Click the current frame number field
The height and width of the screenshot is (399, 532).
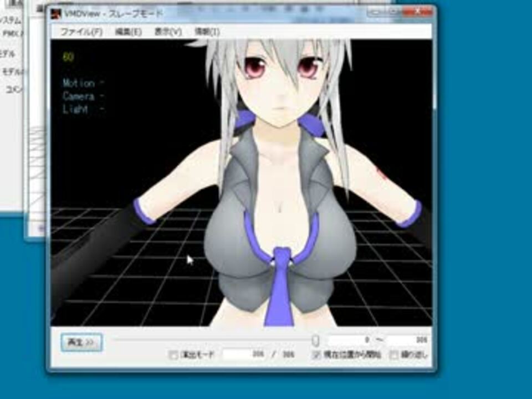[244, 354]
